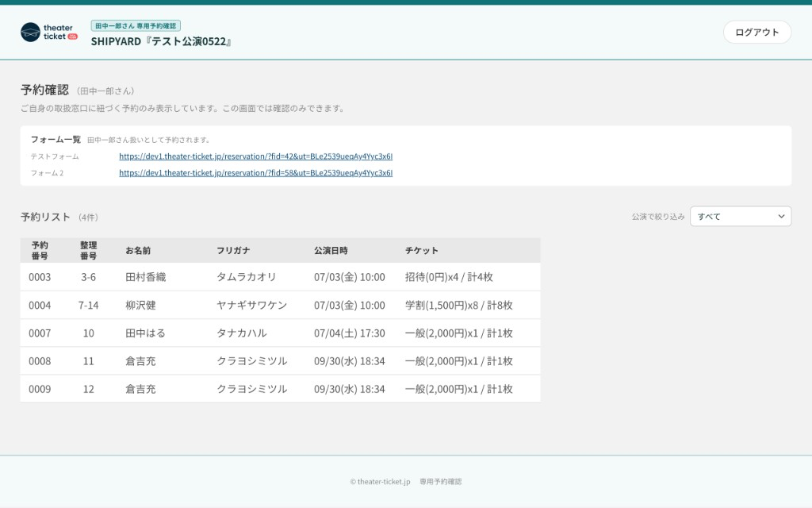Select reservation number 0009

(x=40, y=389)
